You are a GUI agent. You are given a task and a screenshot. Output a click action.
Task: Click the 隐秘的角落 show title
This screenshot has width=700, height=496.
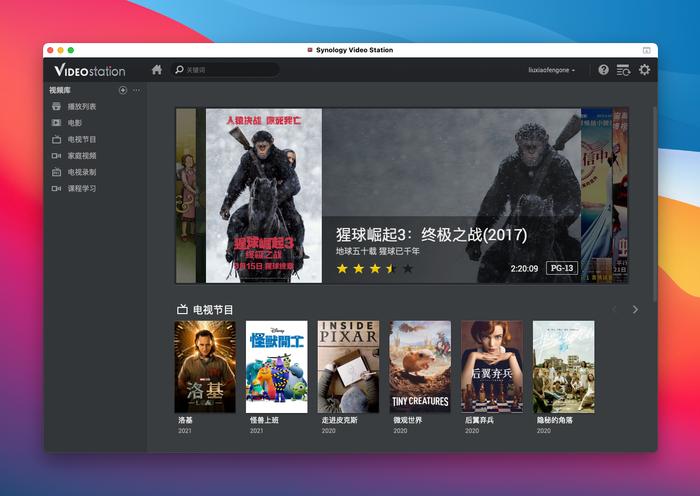[554, 420]
